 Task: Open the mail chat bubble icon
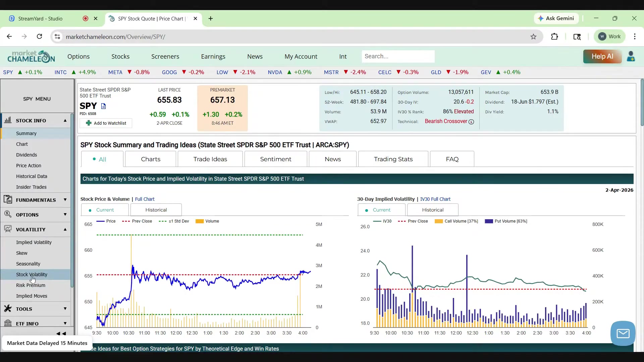pyautogui.click(x=623, y=334)
